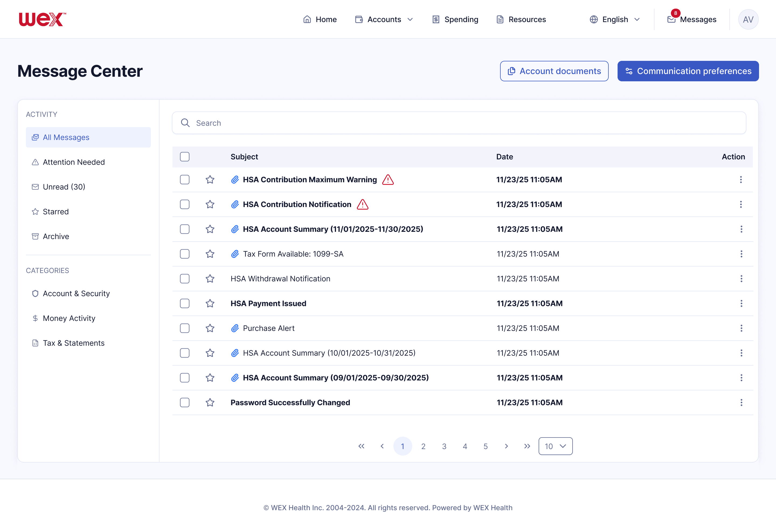776x532 pixels.
Task: Star the HSA Contribution Notification message
Action: (x=210, y=204)
